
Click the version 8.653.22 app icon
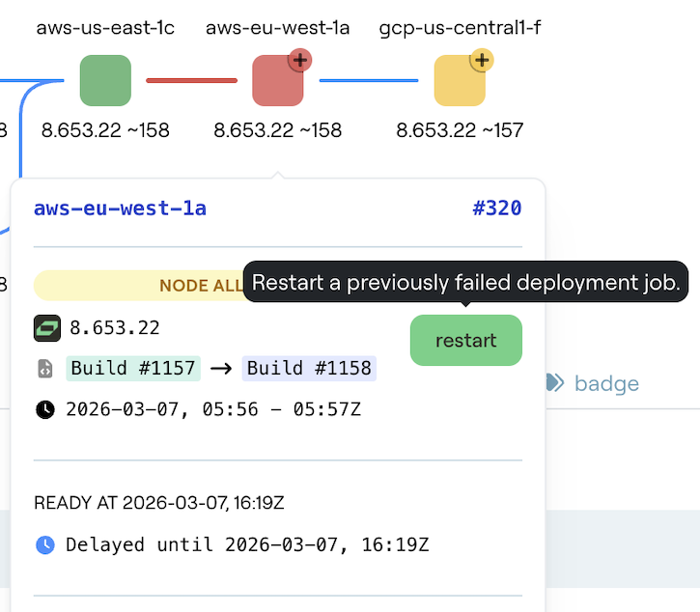47,328
